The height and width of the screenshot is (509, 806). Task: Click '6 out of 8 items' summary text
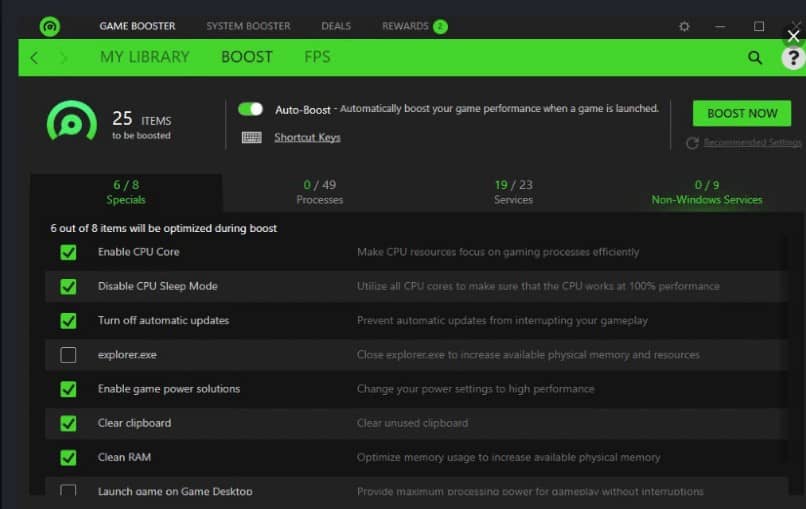pos(163,228)
